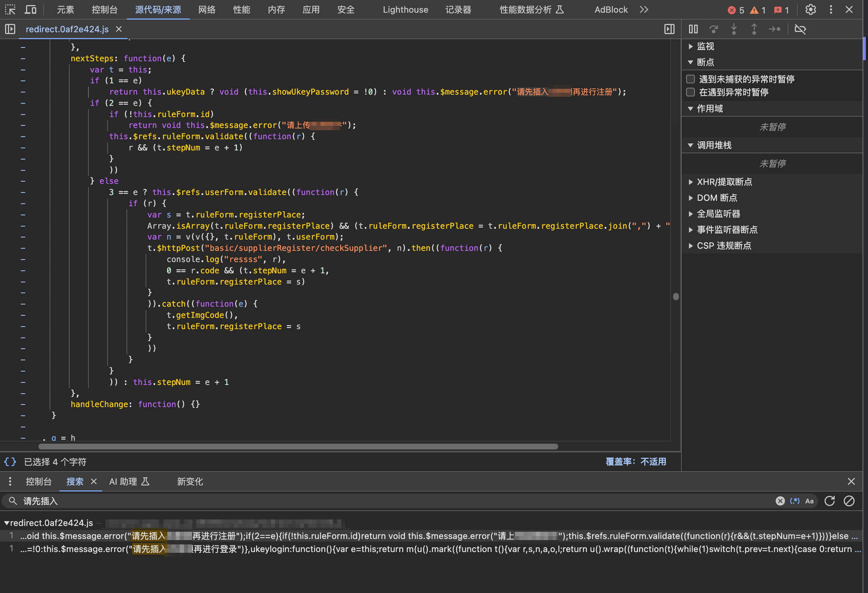Click the nextSteps function name in code
Screen dimensions: 868x593
click(92, 58)
